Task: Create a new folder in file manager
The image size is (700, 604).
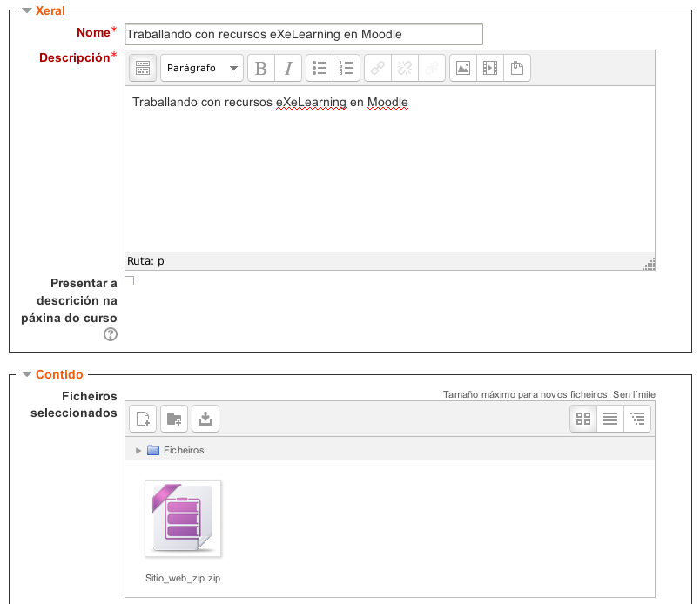Action: coord(174,419)
